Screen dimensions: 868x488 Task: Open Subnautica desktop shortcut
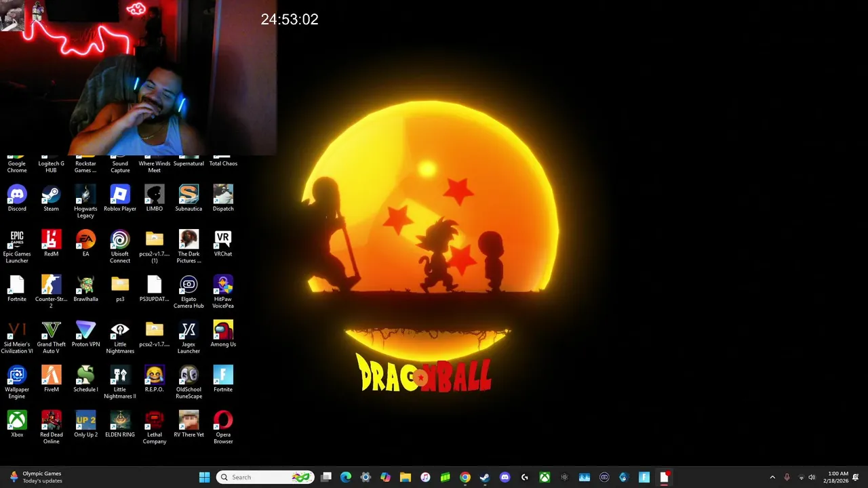click(189, 199)
